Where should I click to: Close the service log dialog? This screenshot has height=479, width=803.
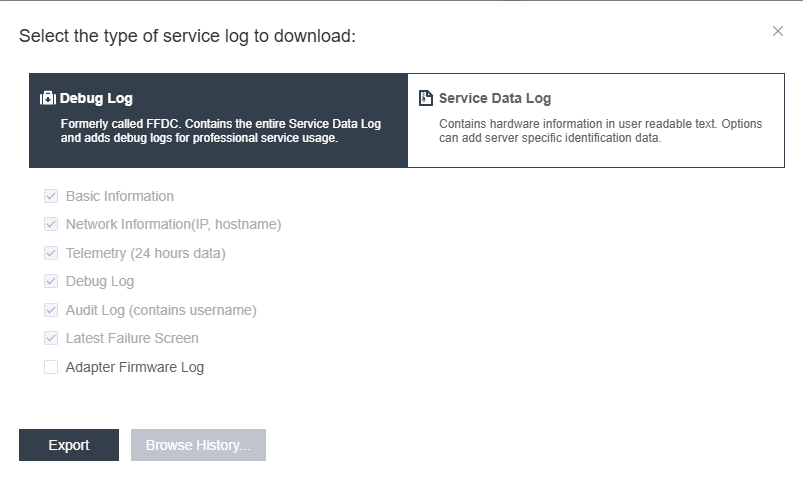778,31
